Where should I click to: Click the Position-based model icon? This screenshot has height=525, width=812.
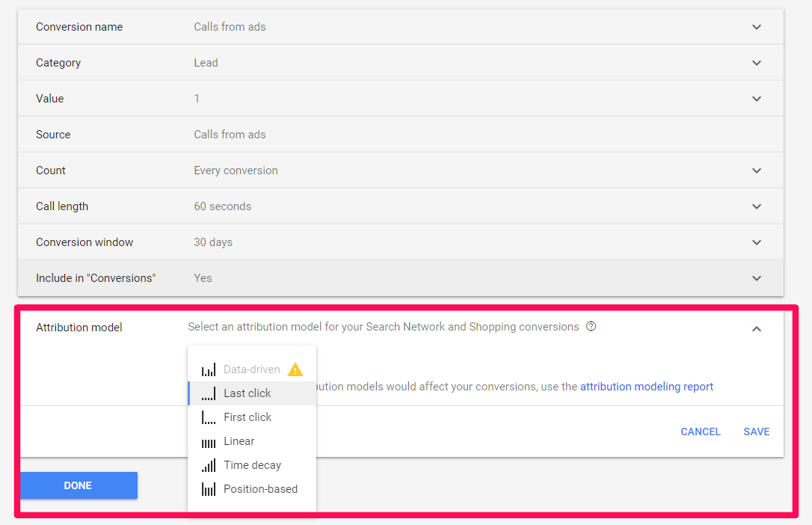pyautogui.click(x=209, y=488)
